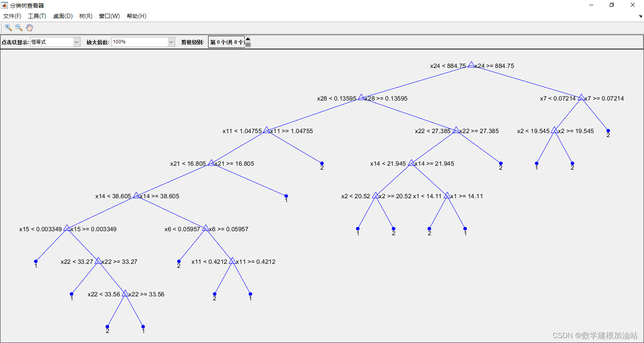Open the 帮助(H) menu
The width and height of the screenshot is (644, 343).
136,16
